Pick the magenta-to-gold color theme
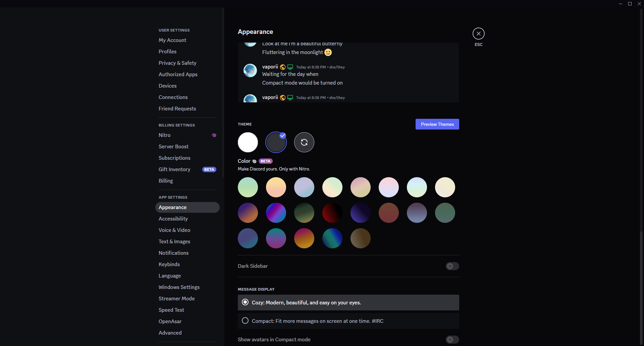Viewport: 644px width, 346px height. (x=304, y=238)
